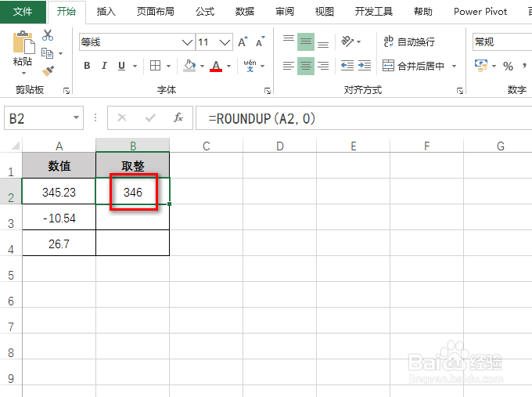Click the formula bar with ROUNDUP formula
Viewport: 532px width, 397px height.
(x=364, y=118)
